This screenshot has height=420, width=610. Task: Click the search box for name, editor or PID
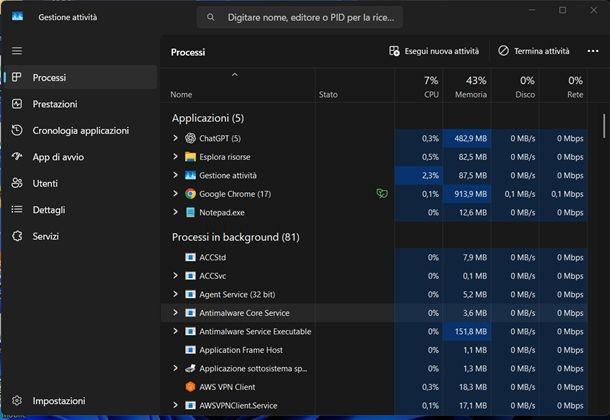click(x=300, y=17)
